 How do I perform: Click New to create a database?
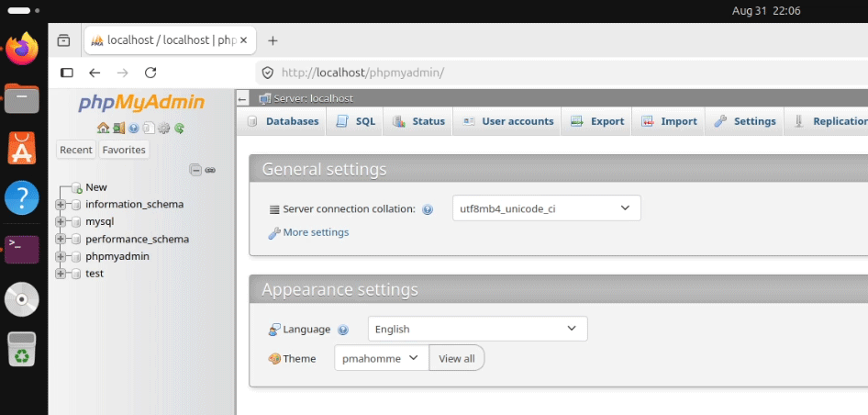point(96,188)
